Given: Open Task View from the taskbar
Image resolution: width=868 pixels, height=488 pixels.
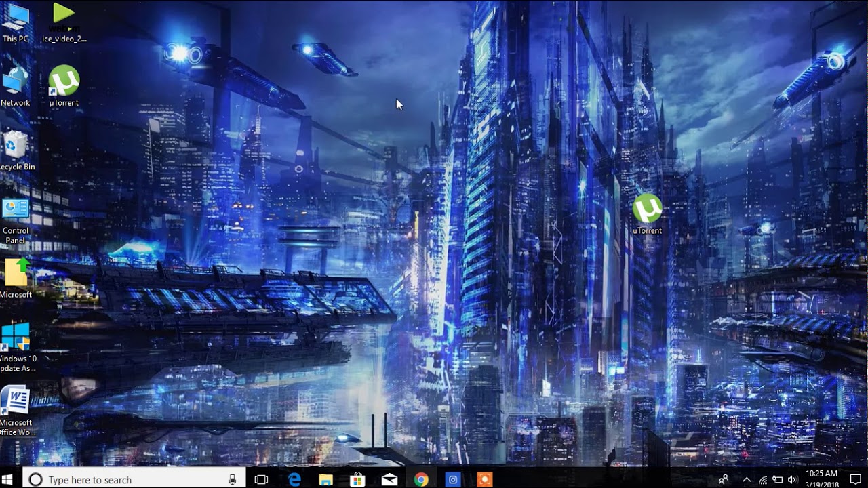Looking at the screenshot, I should pos(261,480).
